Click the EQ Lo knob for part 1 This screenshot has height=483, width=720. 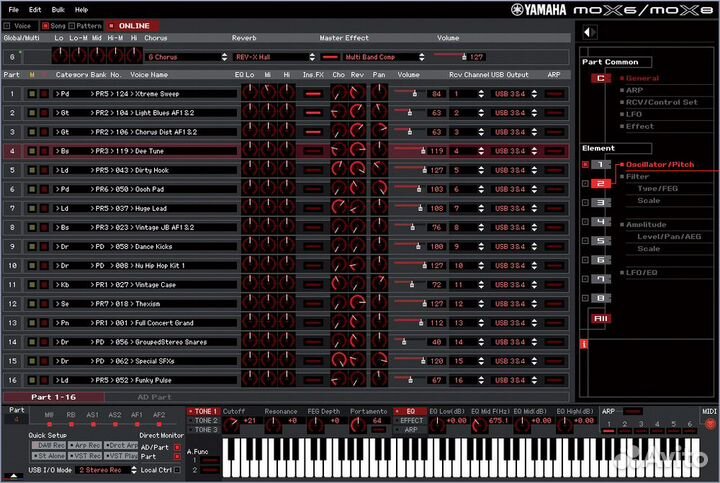250,92
